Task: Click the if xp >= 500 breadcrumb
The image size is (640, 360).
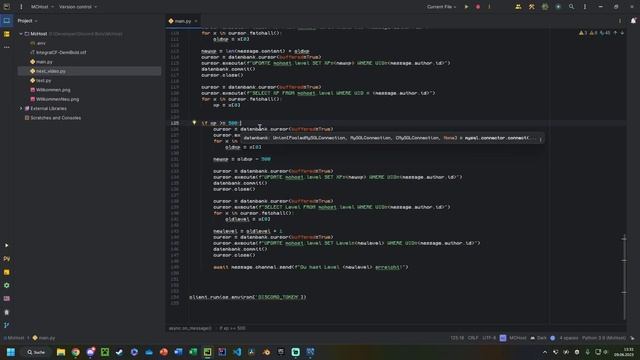Action: click(x=232, y=328)
